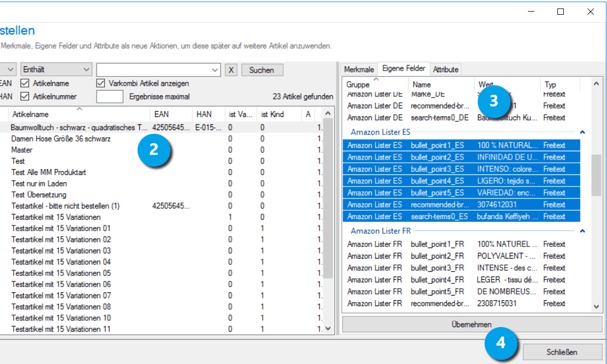Switch to the Merkmale tab
The image size is (607, 364).
pyautogui.click(x=359, y=70)
